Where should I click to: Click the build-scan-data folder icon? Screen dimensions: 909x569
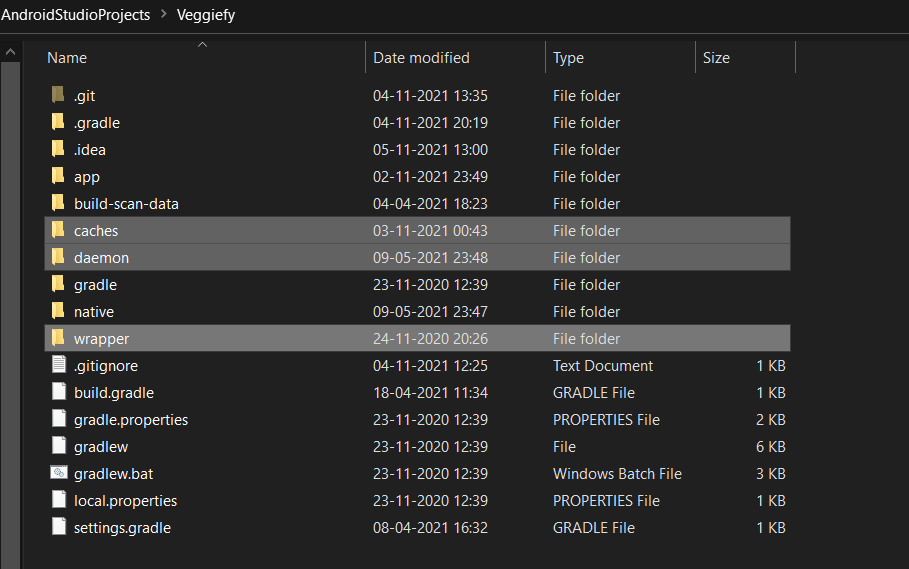pos(58,203)
